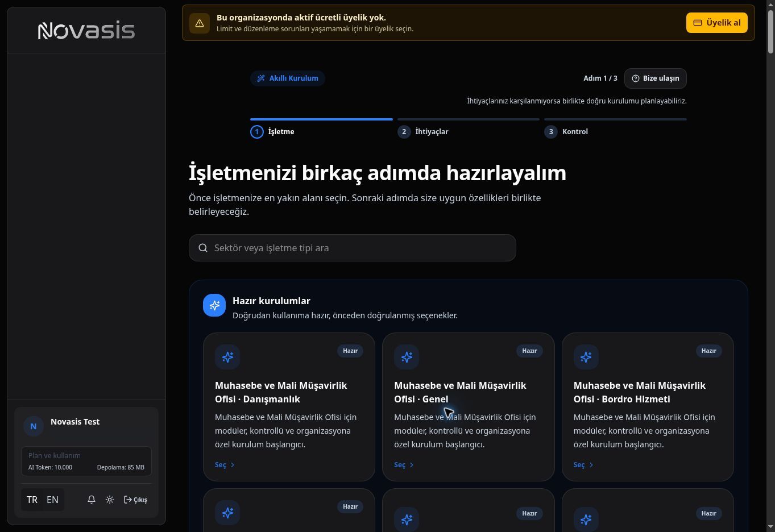Image resolution: width=775 pixels, height=532 pixels.
Task: Click the Novasis Test N avatar
Action: pyautogui.click(x=34, y=426)
